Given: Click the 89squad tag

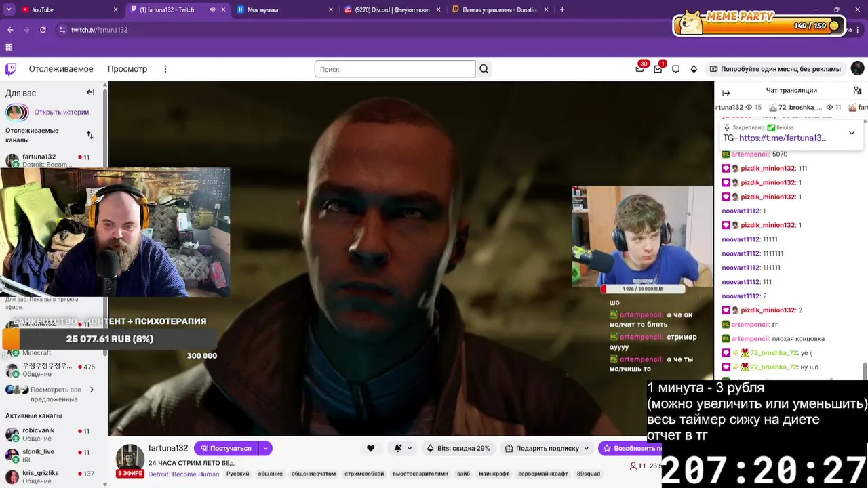Looking at the screenshot, I should point(588,474).
